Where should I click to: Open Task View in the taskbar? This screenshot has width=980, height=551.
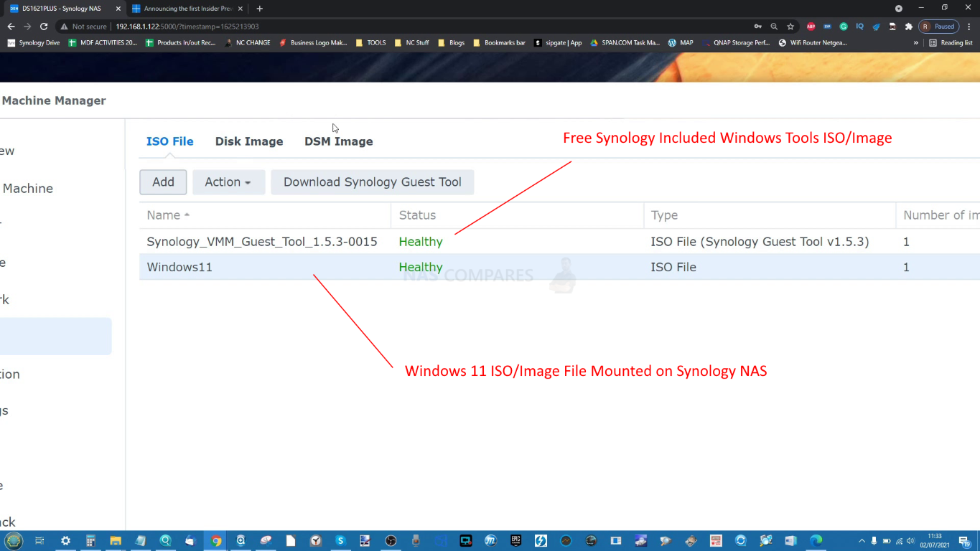click(39, 541)
